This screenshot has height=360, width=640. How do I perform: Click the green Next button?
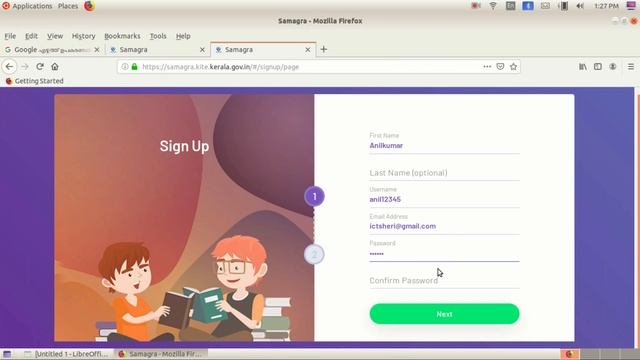coord(444,314)
